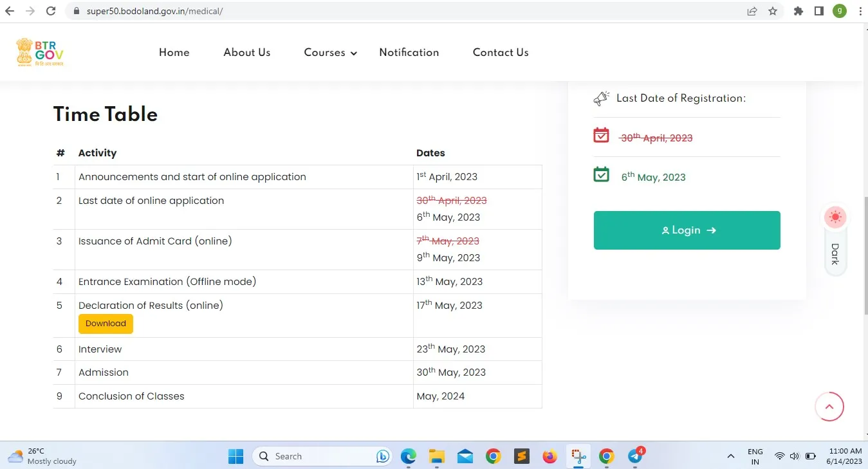
Task: Expand the system tray hidden icons chevron
Action: (x=730, y=456)
